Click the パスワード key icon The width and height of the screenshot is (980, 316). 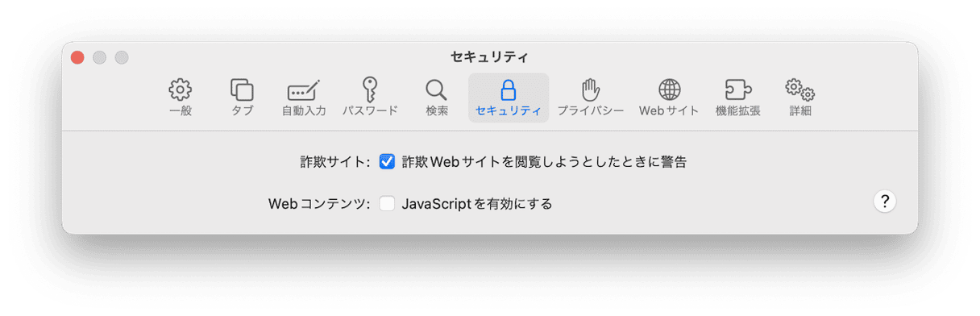[x=370, y=89]
